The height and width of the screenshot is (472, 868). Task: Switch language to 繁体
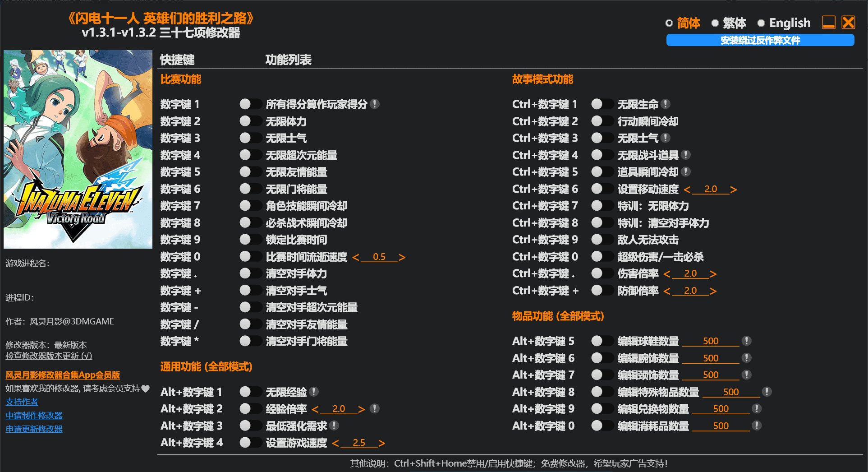point(715,23)
